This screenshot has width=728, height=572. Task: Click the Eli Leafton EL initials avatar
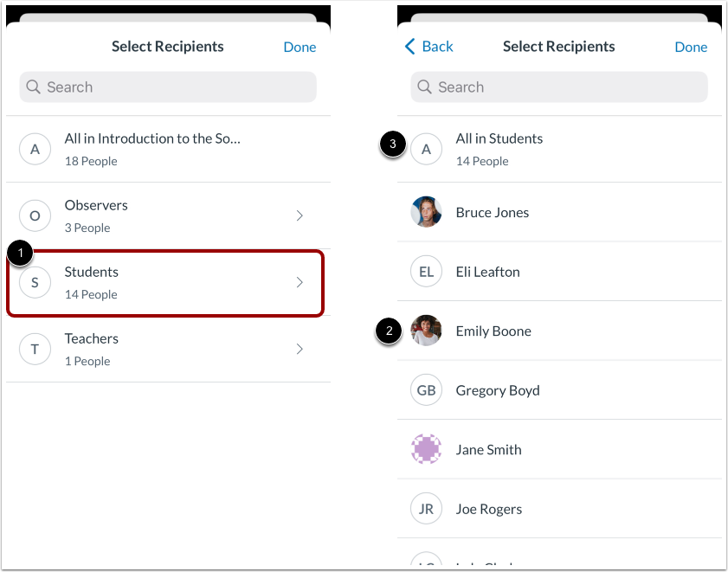(426, 271)
